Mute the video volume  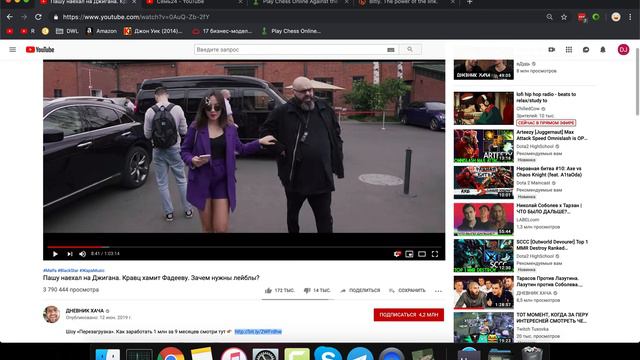pos(82,254)
